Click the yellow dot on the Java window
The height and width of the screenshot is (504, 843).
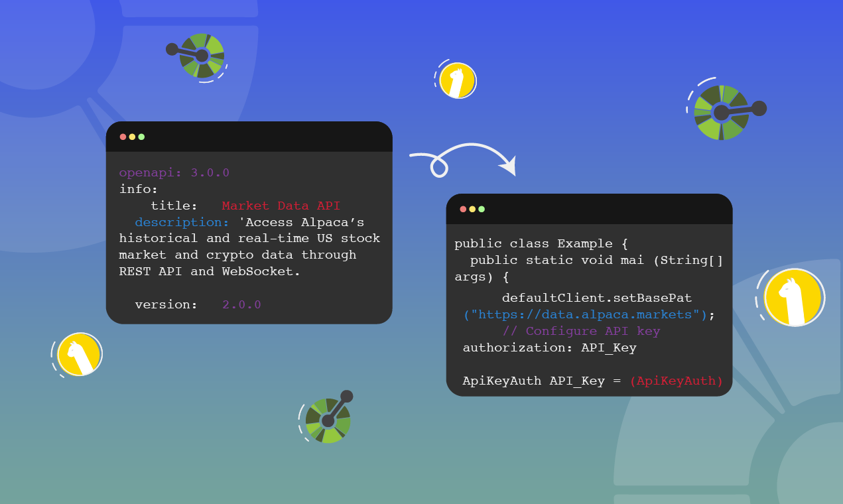472,209
